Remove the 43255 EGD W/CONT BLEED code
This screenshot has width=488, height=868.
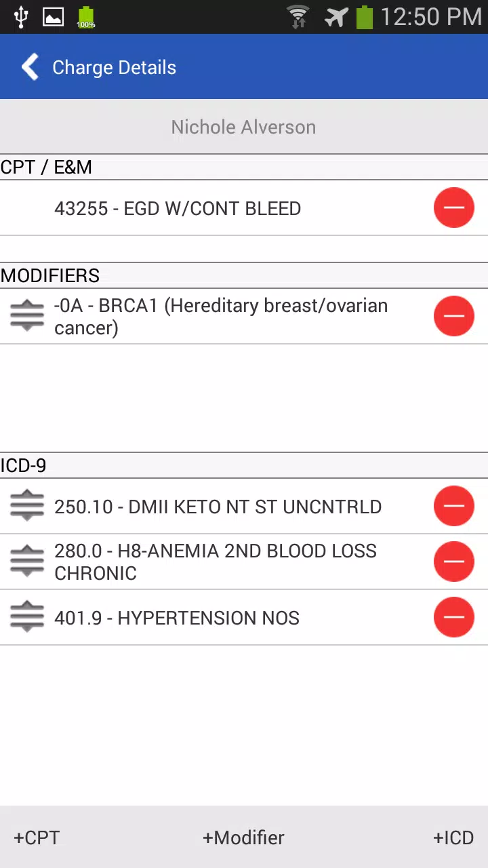tap(453, 208)
